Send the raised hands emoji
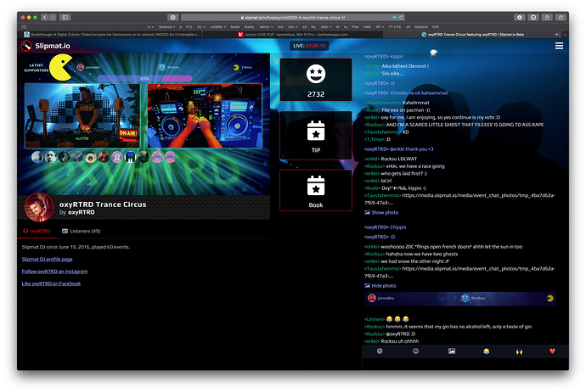Screen dimensions: 586x392 click(519, 351)
